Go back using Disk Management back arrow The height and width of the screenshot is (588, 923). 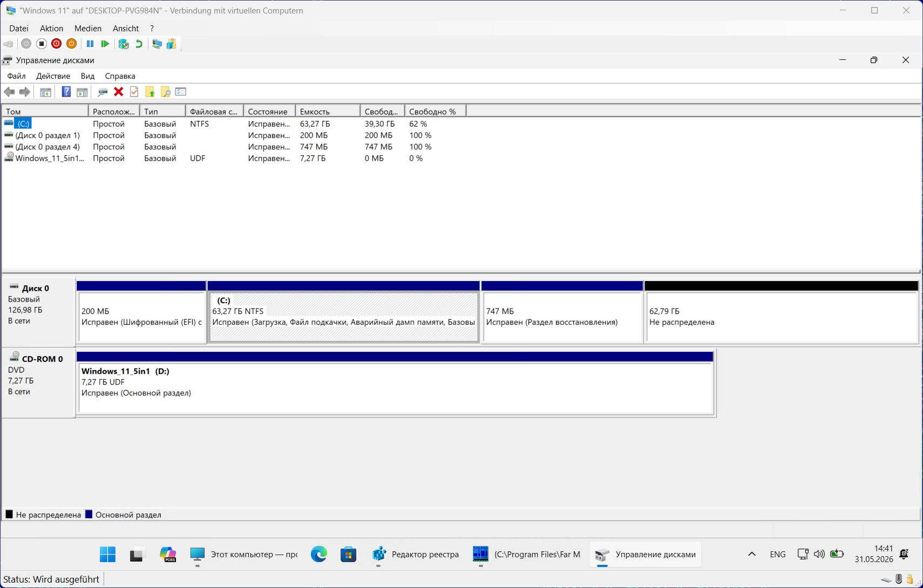[9, 92]
